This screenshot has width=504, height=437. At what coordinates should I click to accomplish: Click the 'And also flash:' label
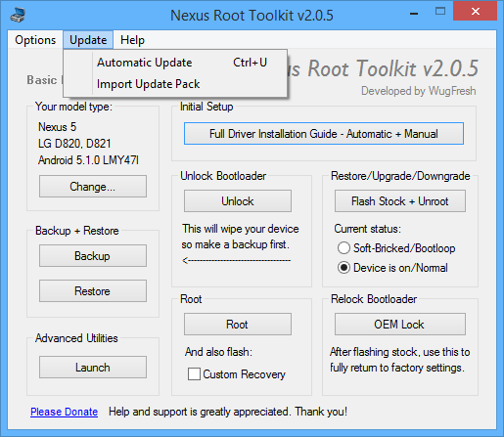coord(218,352)
